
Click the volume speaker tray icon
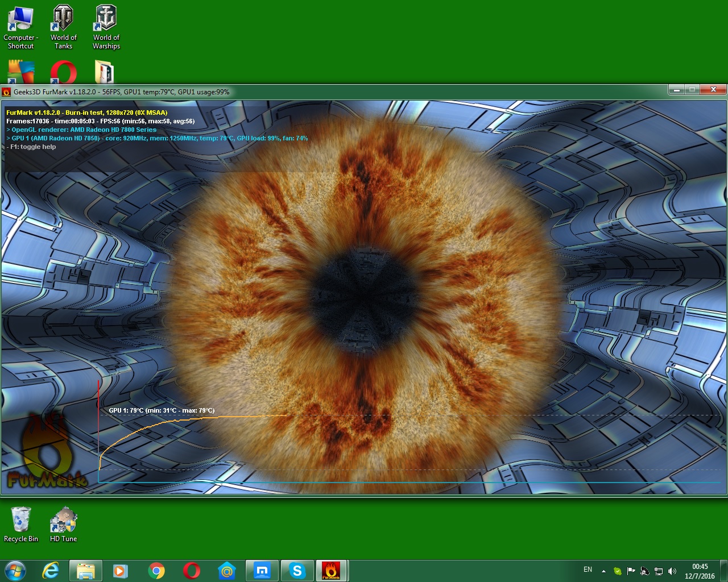click(x=672, y=571)
